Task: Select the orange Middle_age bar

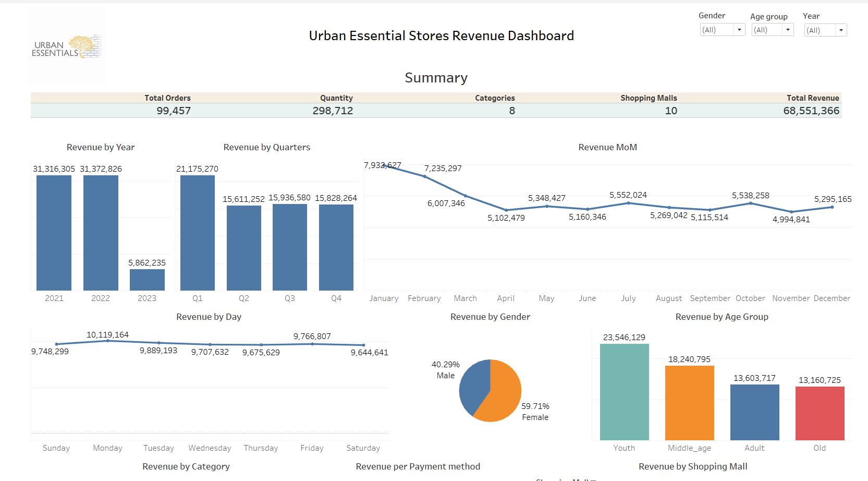Action: (689, 402)
